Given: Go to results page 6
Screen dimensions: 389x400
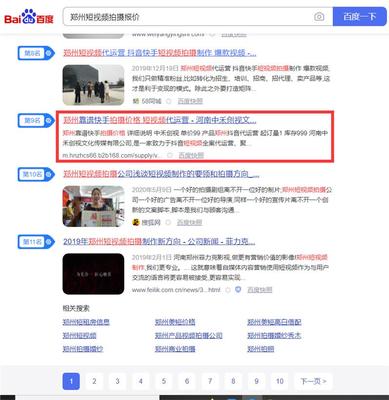Looking at the screenshot, I should click(x=187, y=381).
